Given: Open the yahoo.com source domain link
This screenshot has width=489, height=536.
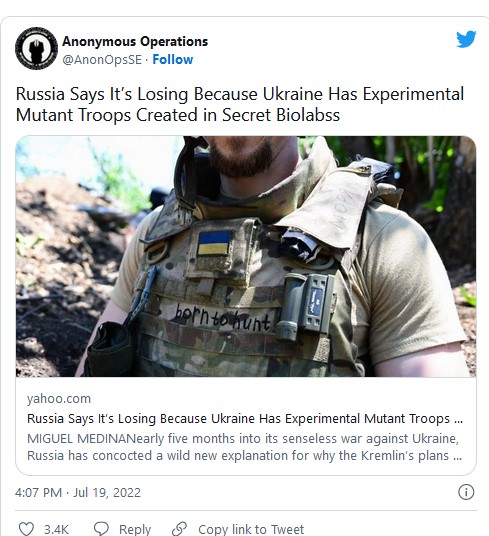Looking at the screenshot, I should pos(59,399).
